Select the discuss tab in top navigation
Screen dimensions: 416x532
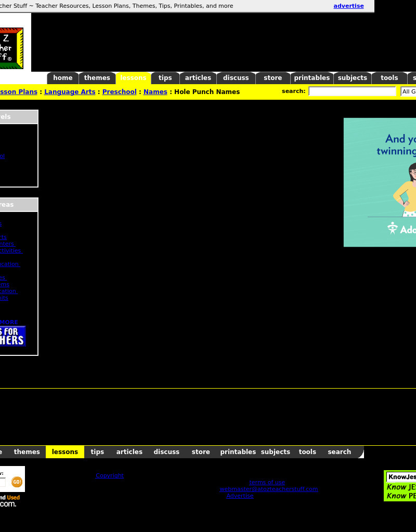point(236,78)
